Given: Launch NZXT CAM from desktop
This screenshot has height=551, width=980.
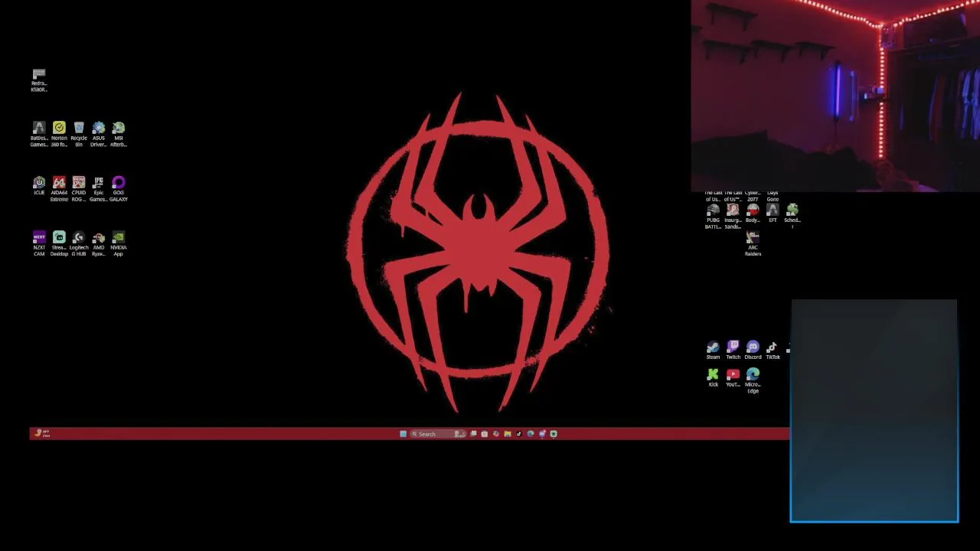Looking at the screenshot, I should (39, 244).
